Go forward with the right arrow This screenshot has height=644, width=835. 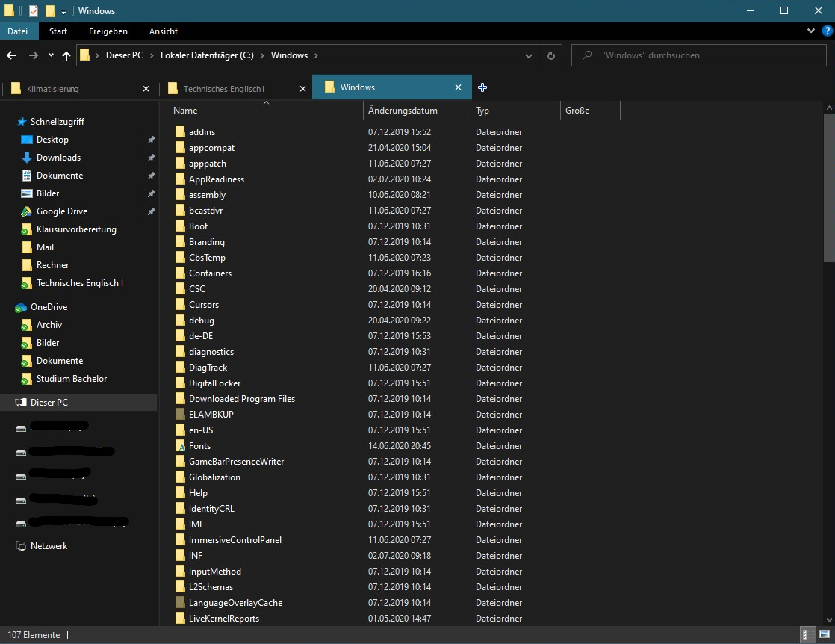pyautogui.click(x=33, y=55)
